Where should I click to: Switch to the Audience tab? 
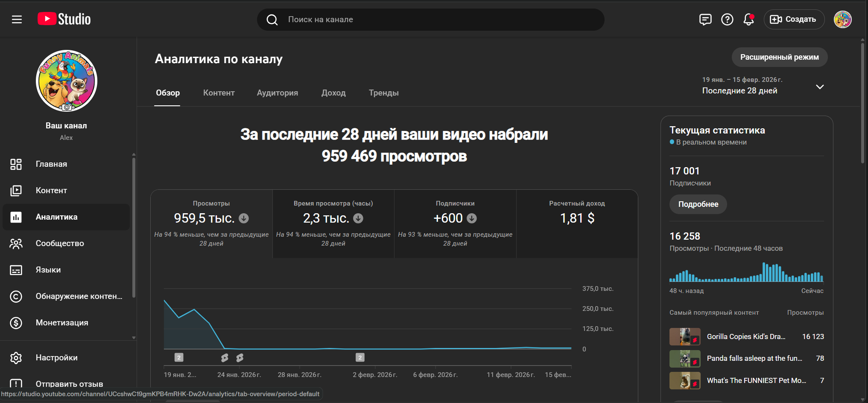click(277, 93)
